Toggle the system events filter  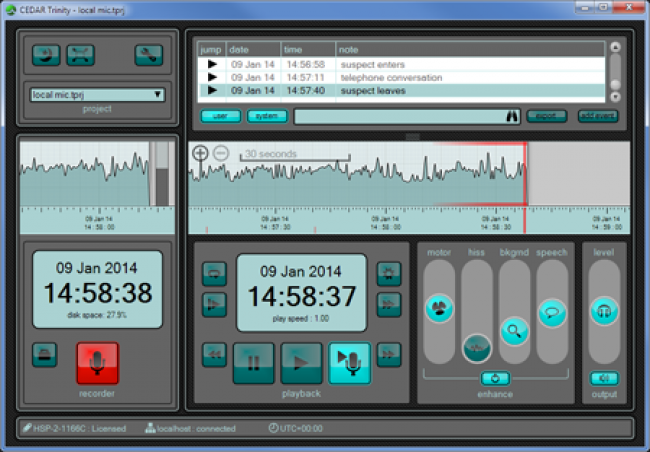266,117
